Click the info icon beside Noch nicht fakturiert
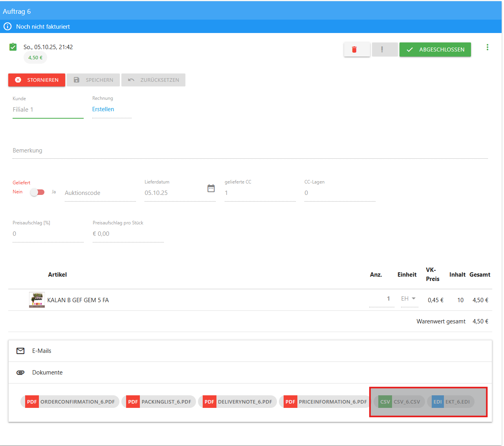504x446 pixels. coord(7,26)
